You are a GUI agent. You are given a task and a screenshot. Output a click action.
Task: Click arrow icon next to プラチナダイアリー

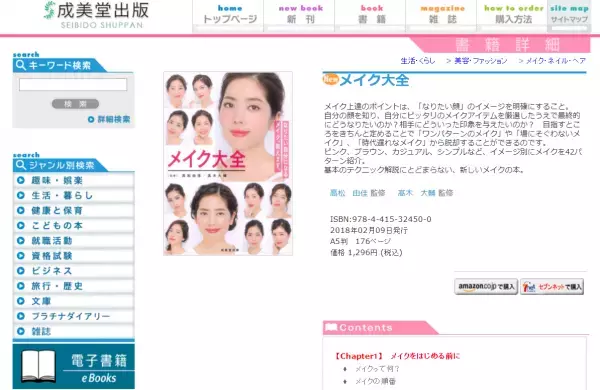tap(21, 316)
